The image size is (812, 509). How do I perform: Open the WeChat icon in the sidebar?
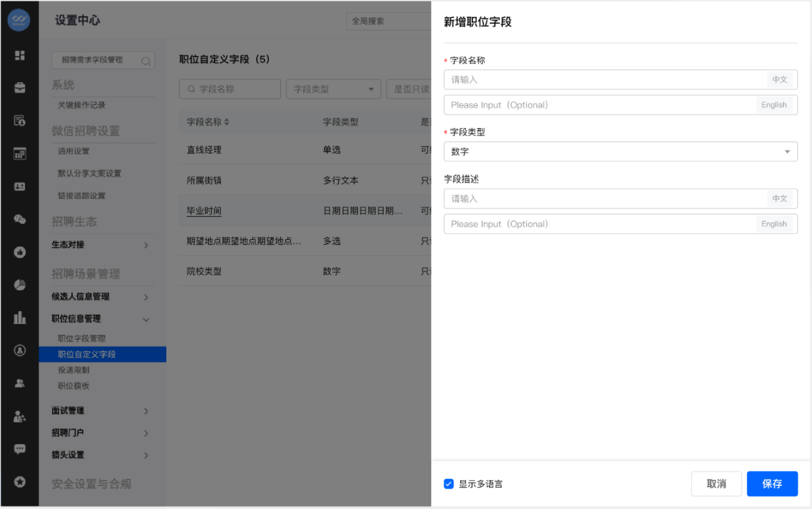19,219
